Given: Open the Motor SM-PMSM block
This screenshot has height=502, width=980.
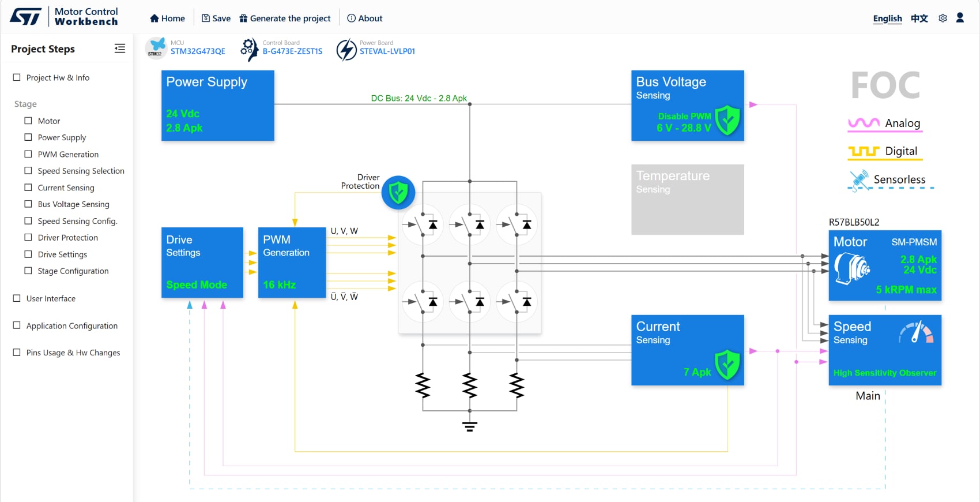Looking at the screenshot, I should (885, 265).
